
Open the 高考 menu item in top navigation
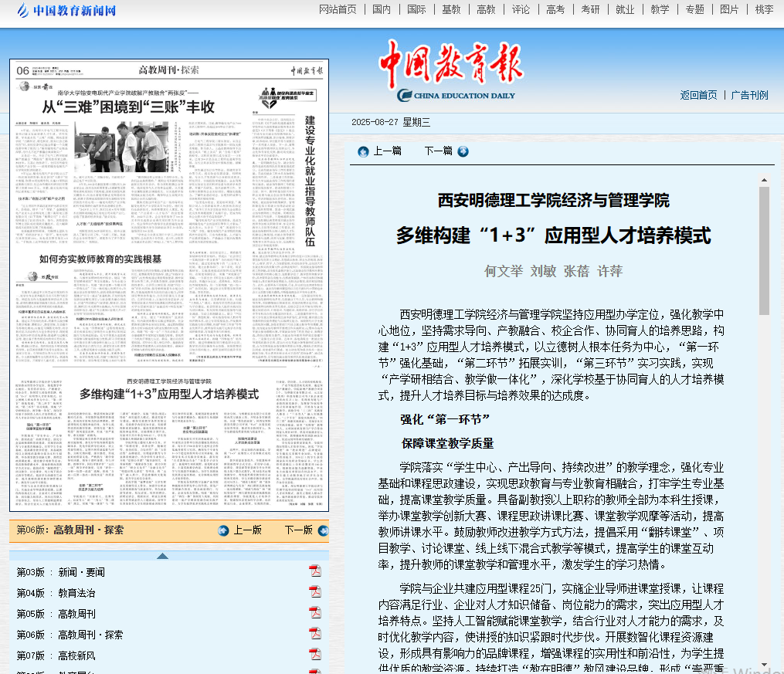(555, 9)
